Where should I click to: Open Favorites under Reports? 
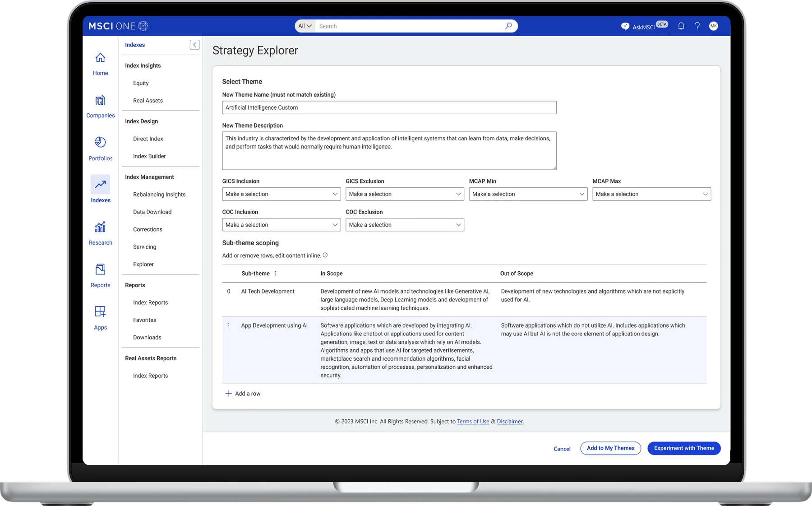point(144,320)
